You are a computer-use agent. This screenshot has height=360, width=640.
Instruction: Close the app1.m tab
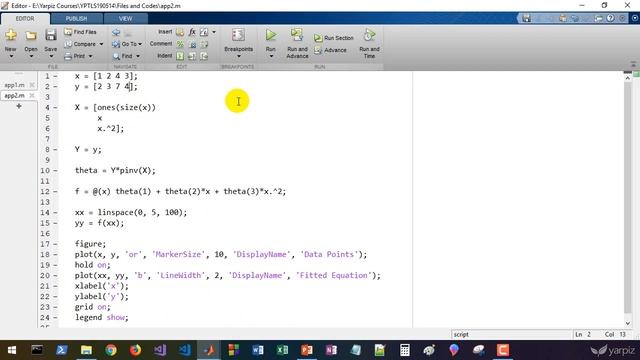coord(32,85)
